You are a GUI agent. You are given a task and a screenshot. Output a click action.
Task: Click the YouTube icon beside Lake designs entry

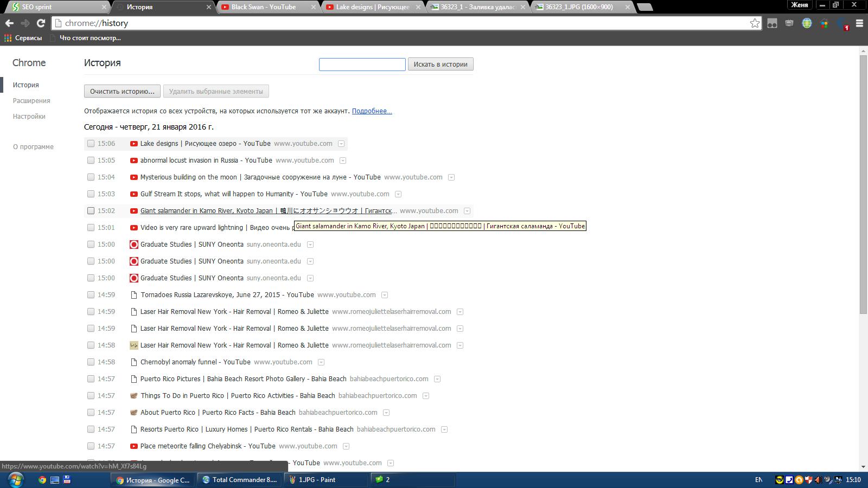133,144
